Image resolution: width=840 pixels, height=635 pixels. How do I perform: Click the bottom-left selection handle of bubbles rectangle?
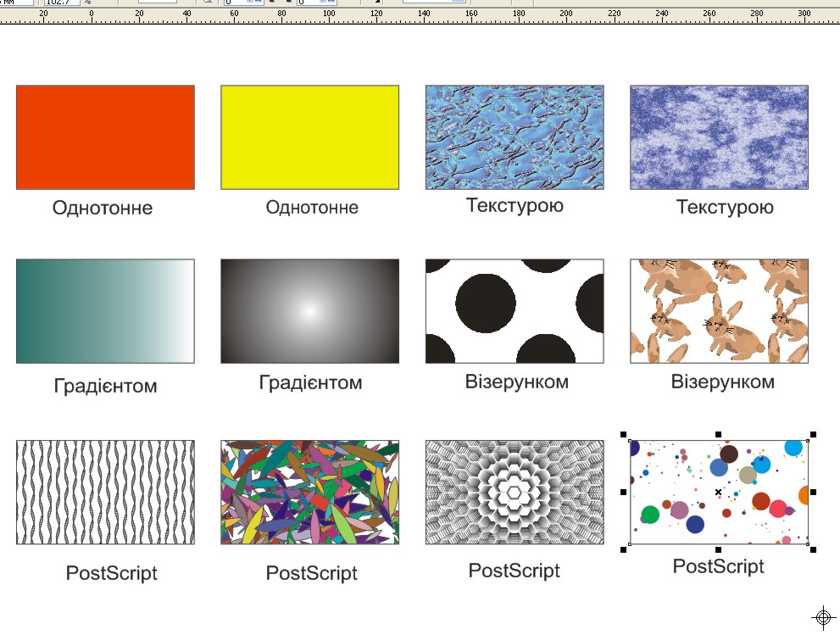[624, 549]
